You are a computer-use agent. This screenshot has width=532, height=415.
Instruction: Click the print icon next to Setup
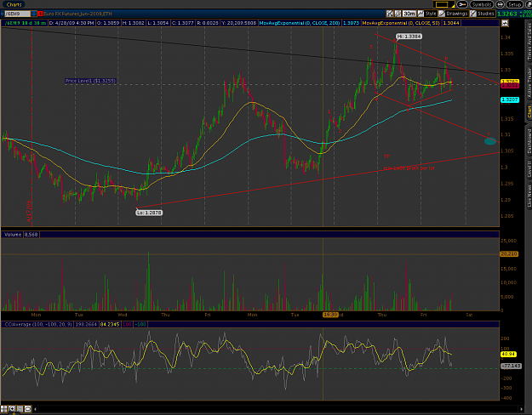pyautogui.click(x=500, y=5)
